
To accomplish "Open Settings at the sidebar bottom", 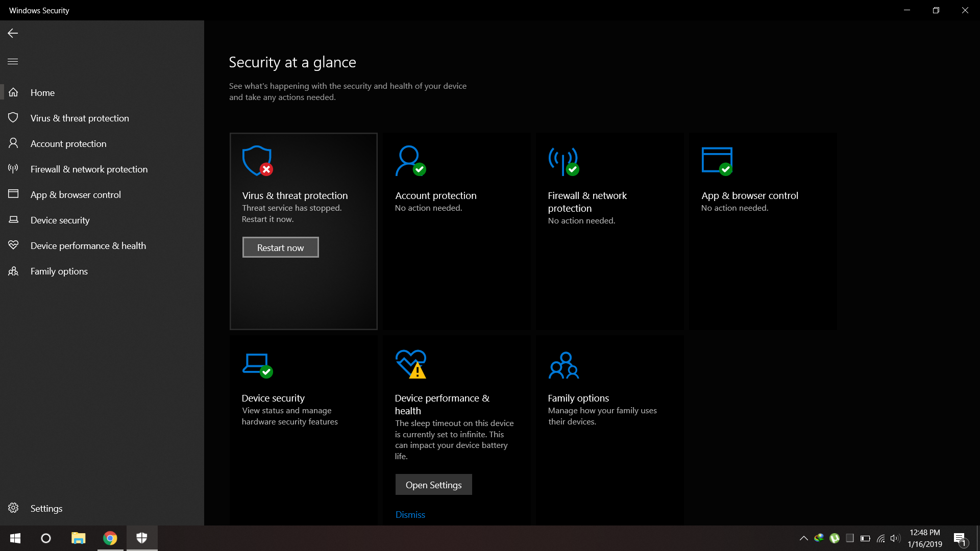I will pos(102,508).
